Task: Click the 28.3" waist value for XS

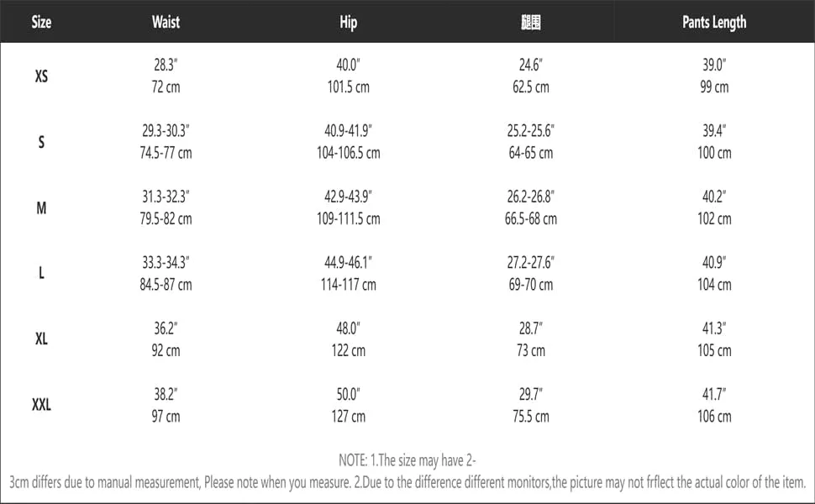Action: pos(166,65)
